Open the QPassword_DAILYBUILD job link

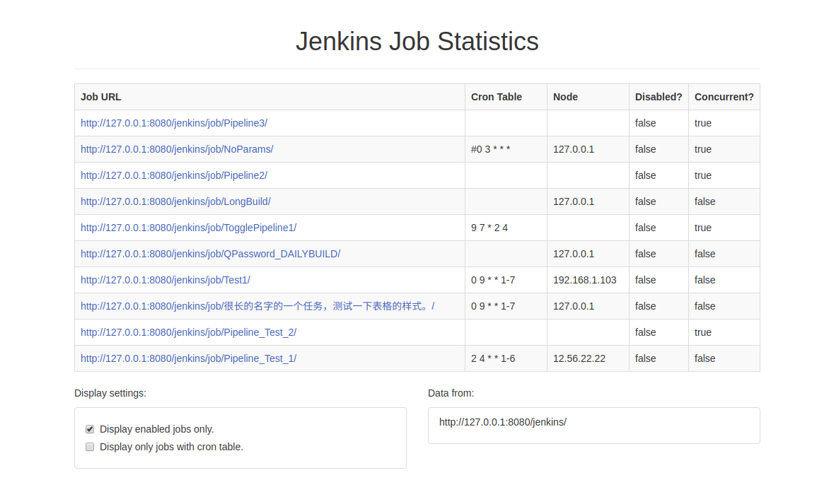click(210, 254)
